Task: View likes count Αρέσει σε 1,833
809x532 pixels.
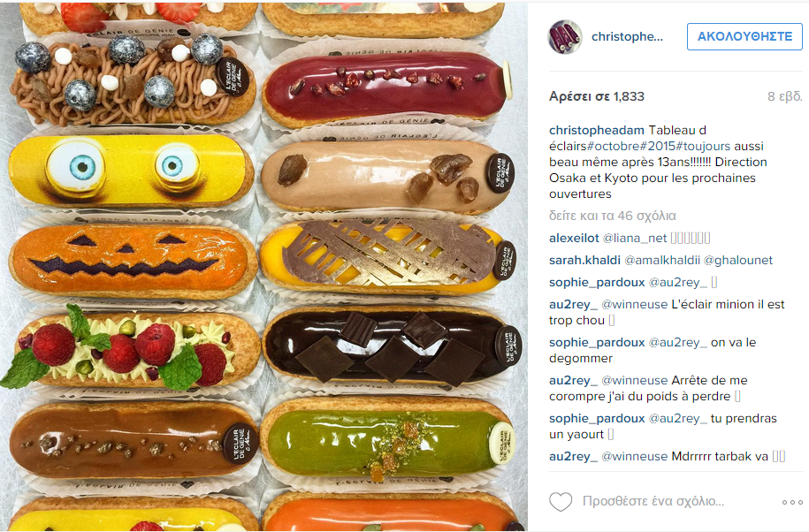Action: click(597, 96)
